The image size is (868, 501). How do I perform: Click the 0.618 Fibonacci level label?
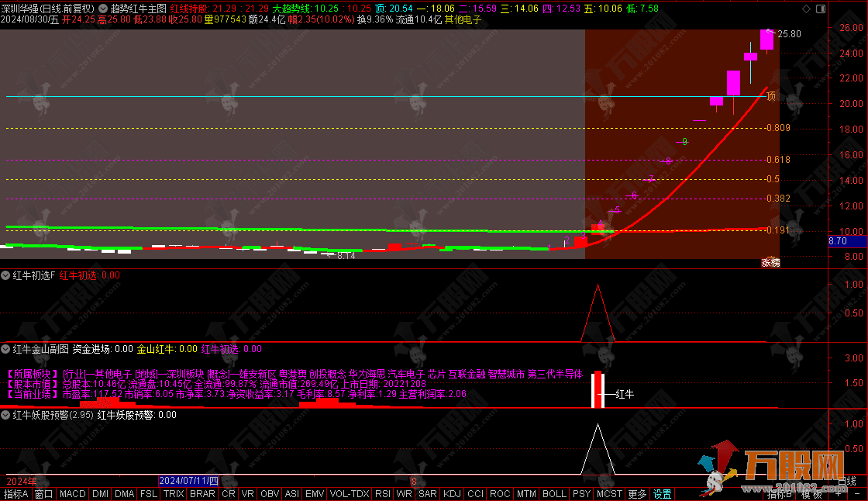point(778,160)
